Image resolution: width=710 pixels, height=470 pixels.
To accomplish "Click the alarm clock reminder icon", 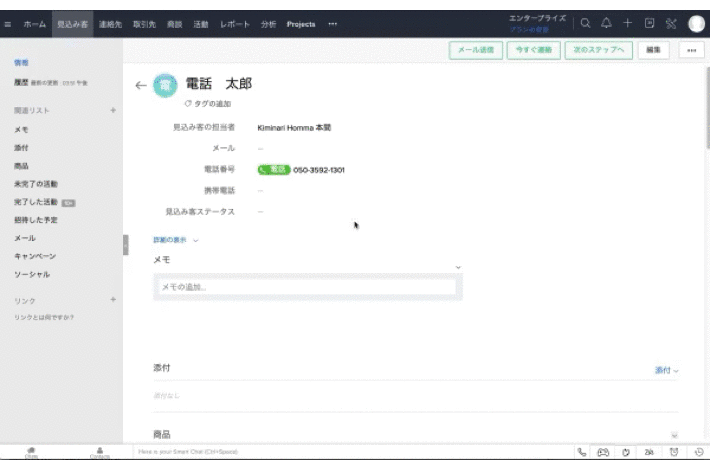I will [674, 452].
